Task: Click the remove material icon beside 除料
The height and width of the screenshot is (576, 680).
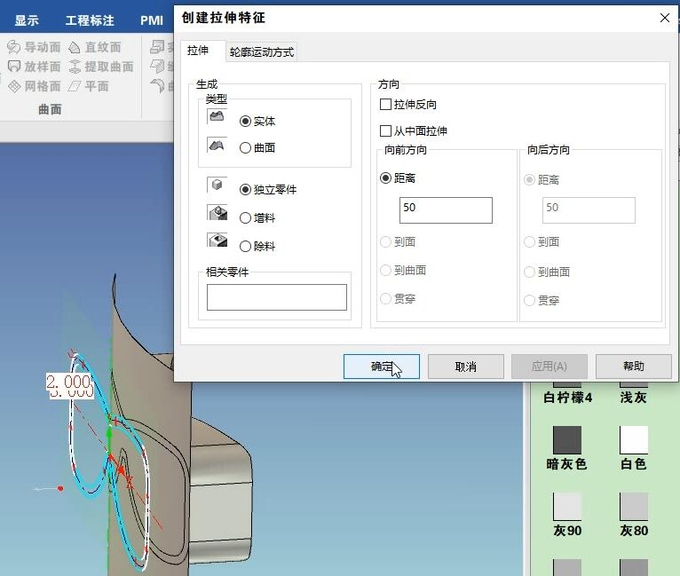Action: click(217, 240)
